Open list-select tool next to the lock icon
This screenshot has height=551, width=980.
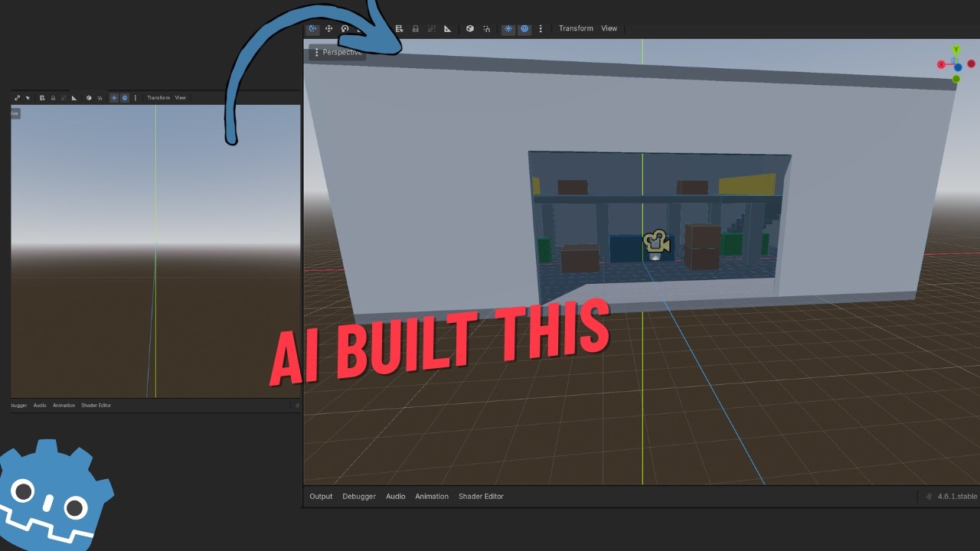(399, 28)
